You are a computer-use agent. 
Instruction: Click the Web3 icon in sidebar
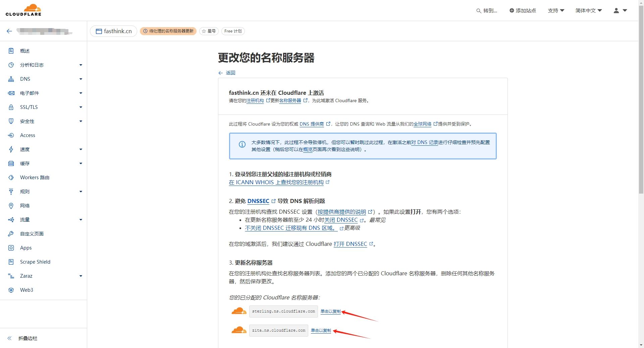[11, 290]
